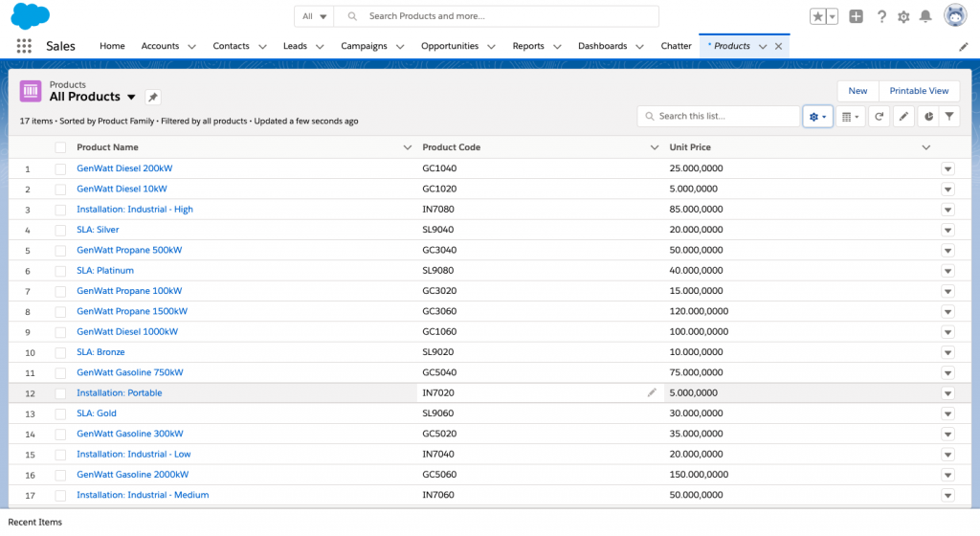980x536 pixels.
Task: Open the Favorites star icon
Action: pos(817,17)
